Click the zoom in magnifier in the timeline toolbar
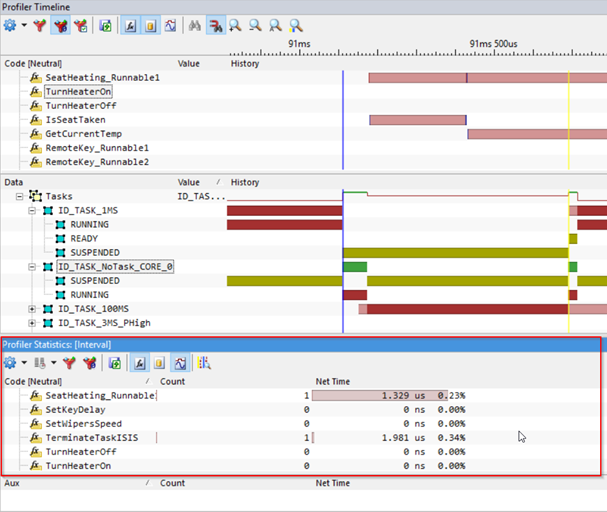This screenshot has height=512, width=607. point(235,25)
